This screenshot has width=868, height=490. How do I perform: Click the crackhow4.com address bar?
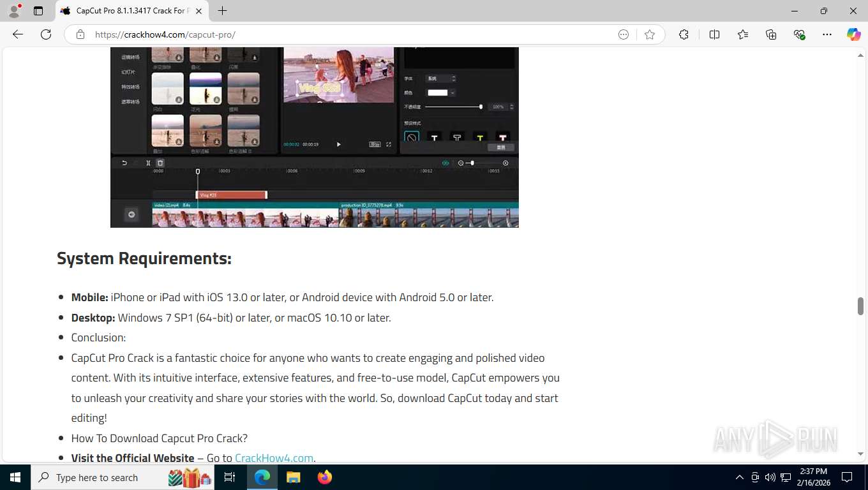click(x=351, y=34)
